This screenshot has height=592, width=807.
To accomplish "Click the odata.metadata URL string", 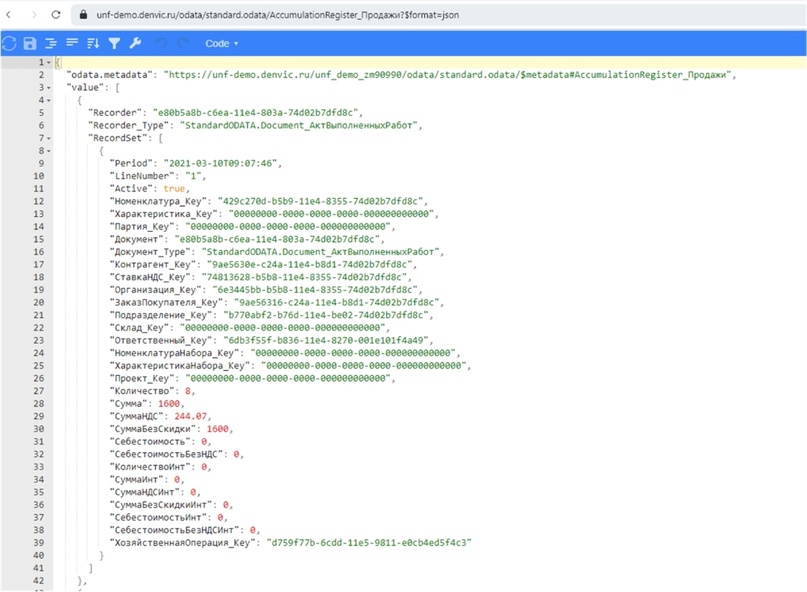I will [x=450, y=75].
